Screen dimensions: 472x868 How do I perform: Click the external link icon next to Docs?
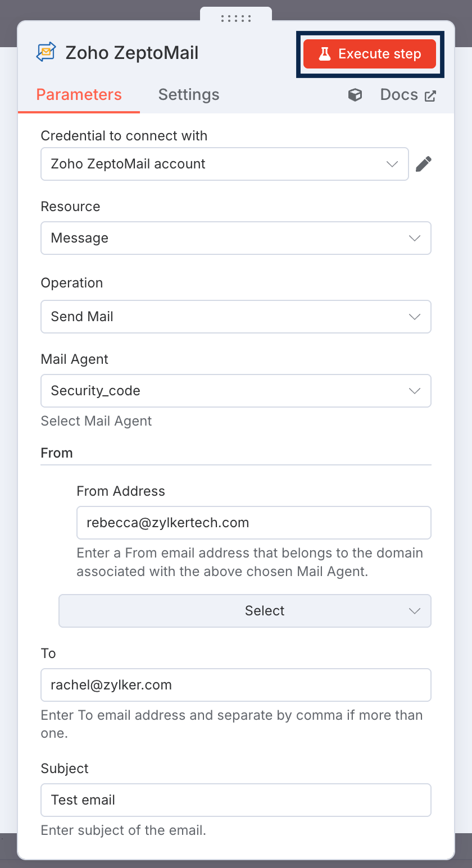[430, 95]
